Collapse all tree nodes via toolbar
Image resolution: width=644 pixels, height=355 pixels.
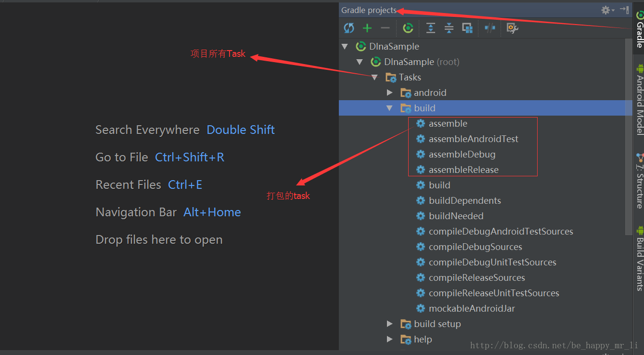(x=449, y=28)
